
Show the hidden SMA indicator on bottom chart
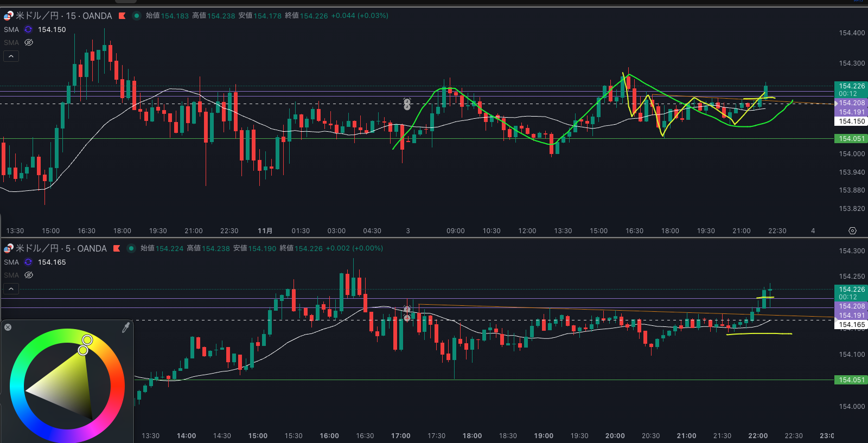(29, 275)
